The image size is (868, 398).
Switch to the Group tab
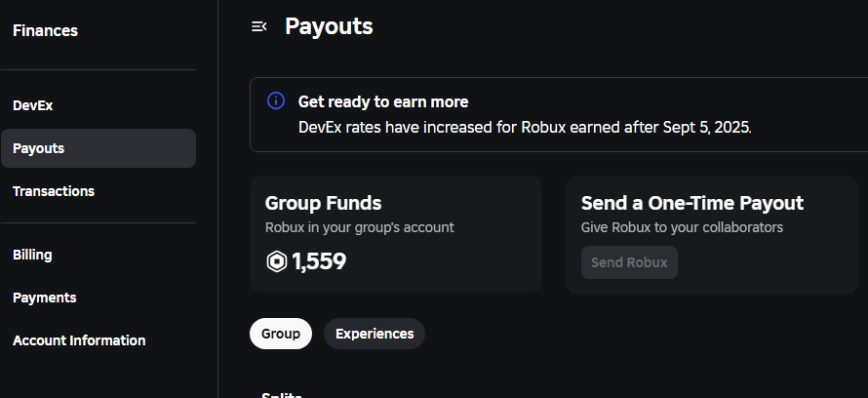pyautogui.click(x=281, y=334)
